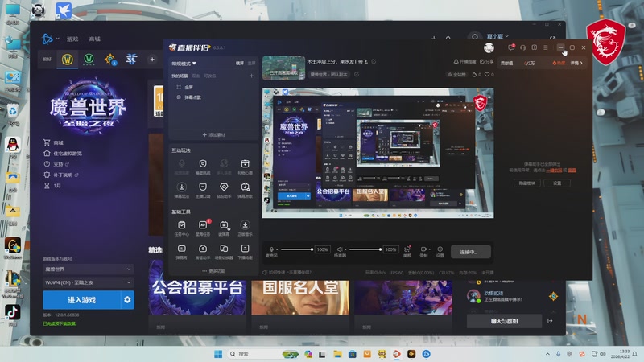Select 竖屏 portrait layout tab
Screen dimensions: 644x362
[251, 64]
